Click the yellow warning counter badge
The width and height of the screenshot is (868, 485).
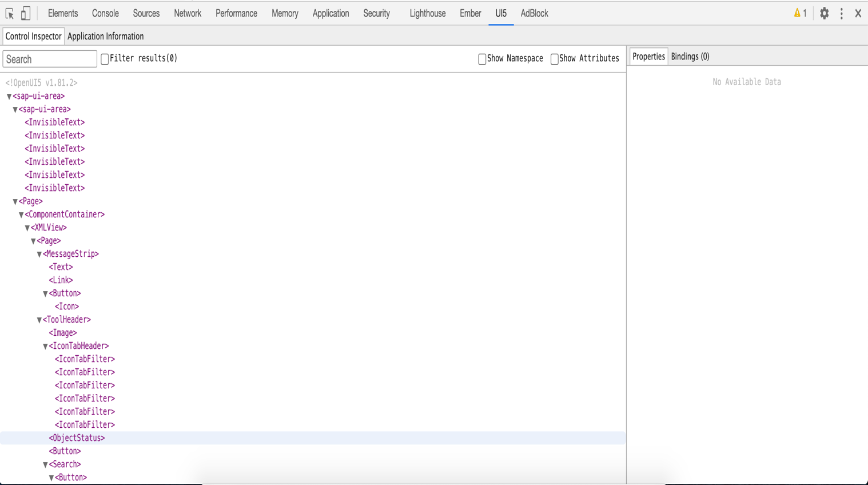801,13
